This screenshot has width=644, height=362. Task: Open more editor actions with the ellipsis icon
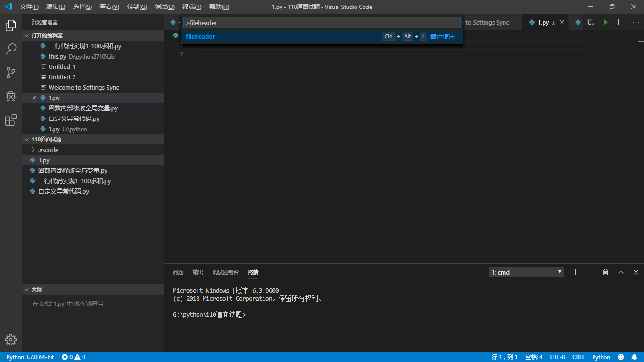[x=635, y=22]
